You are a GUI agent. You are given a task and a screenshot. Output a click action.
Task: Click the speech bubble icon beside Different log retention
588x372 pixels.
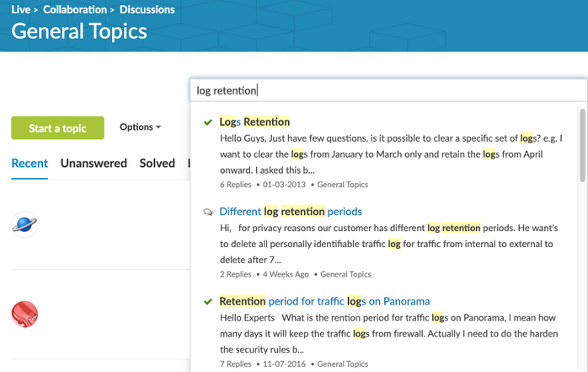208,212
